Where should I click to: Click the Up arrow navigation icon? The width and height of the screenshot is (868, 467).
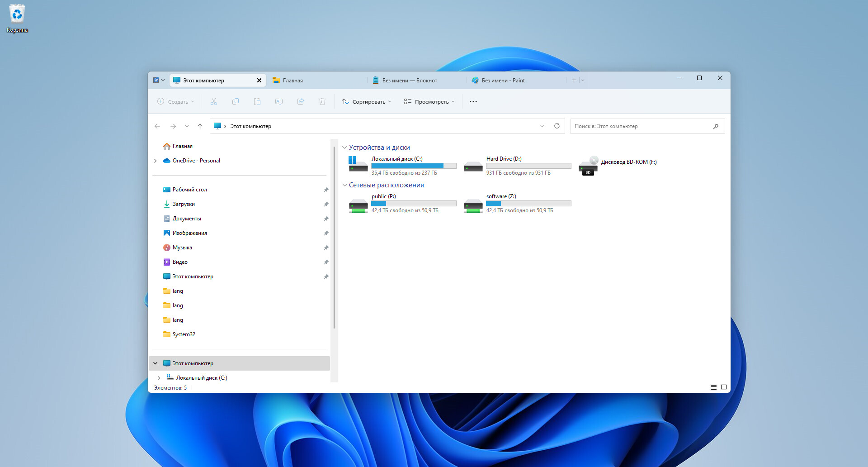(200, 126)
